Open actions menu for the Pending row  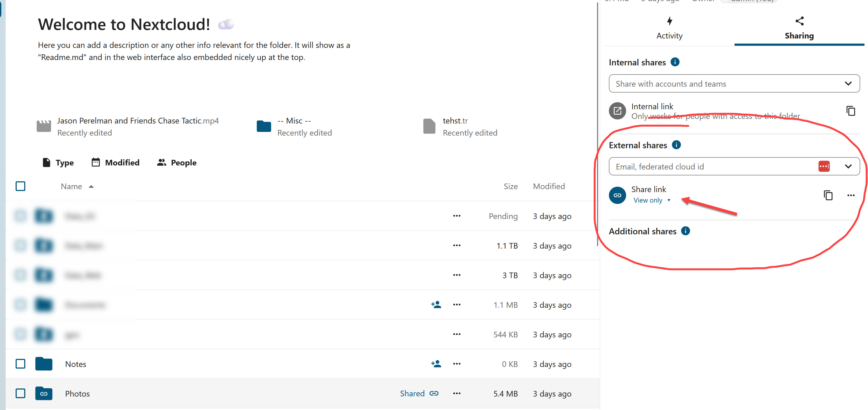pyautogui.click(x=457, y=216)
